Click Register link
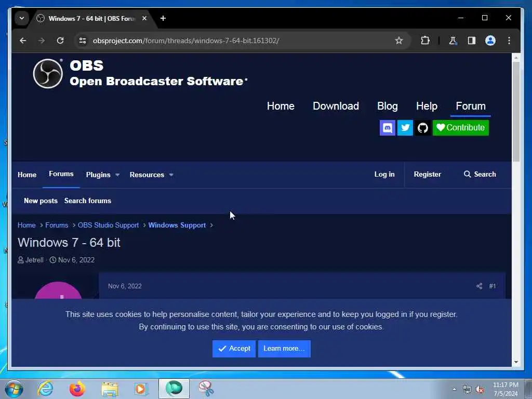The image size is (532, 399). [427, 174]
